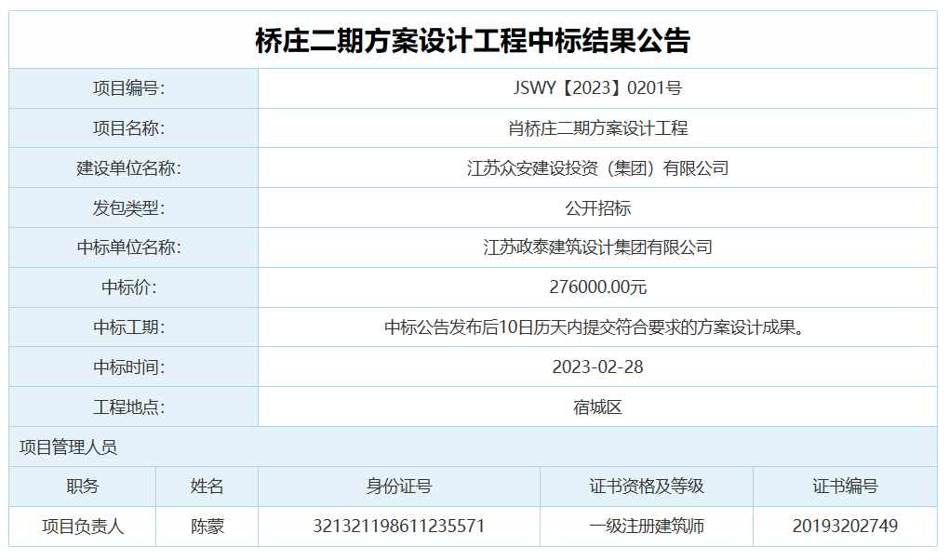Viewport: 949px width, 560px height.
Task: Click 江苏众安建设投资（集团）有限公司
Action: 597,168
